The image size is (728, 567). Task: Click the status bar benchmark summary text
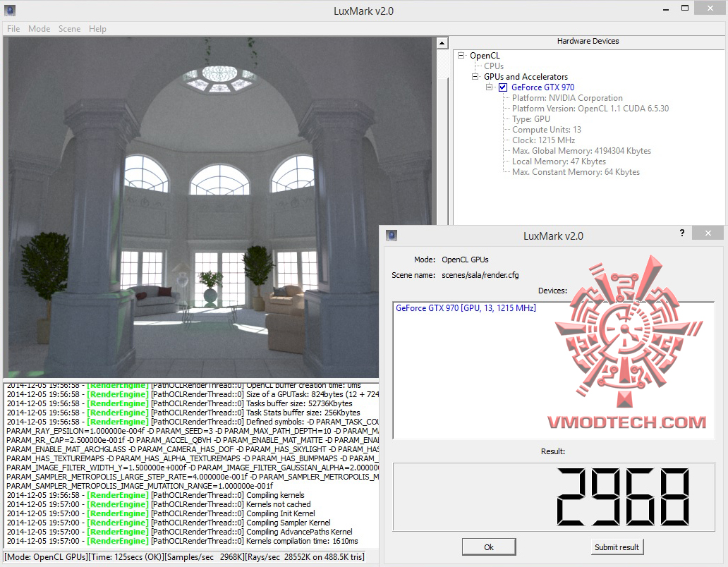pyautogui.click(x=184, y=557)
